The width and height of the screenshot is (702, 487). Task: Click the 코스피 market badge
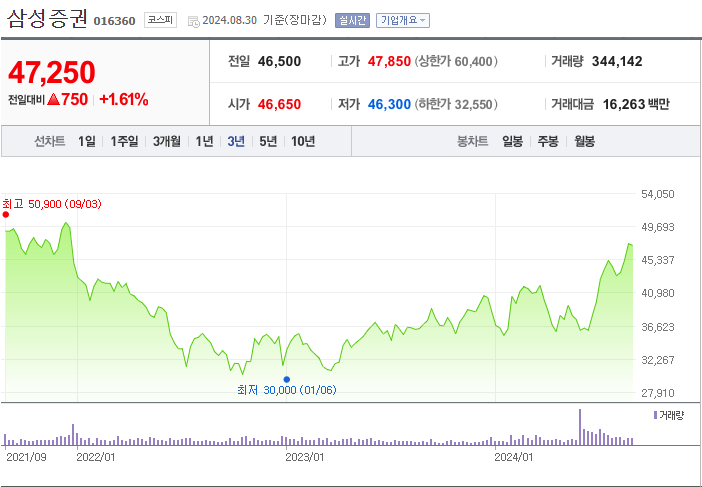pyautogui.click(x=160, y=20)
